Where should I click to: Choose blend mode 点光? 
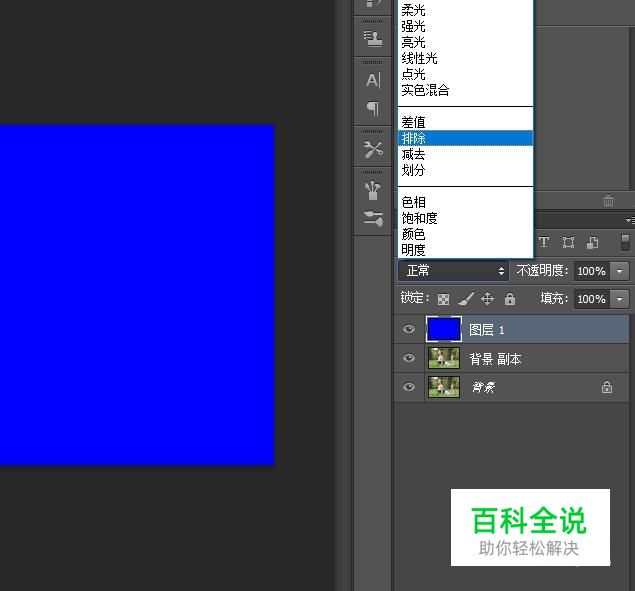465,74
